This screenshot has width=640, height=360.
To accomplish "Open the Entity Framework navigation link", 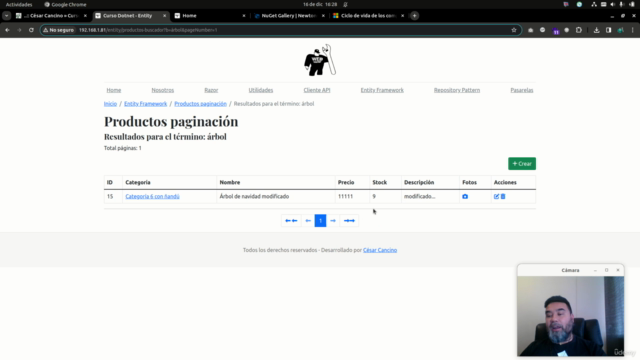I will click(382, 90).
